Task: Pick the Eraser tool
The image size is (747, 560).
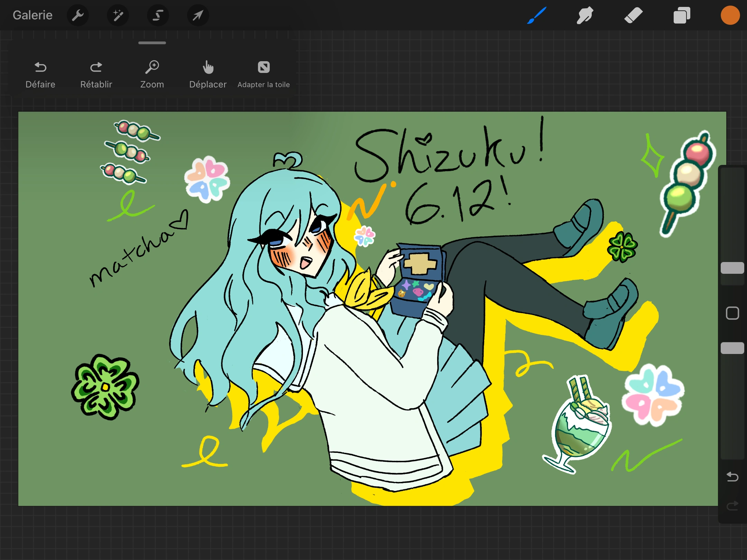Action: [x=633, y=15]
